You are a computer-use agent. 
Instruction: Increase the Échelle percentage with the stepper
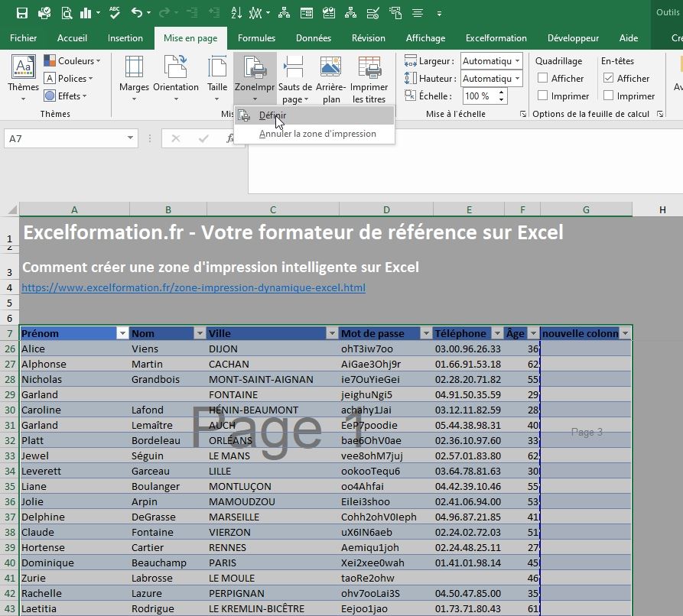501,91
